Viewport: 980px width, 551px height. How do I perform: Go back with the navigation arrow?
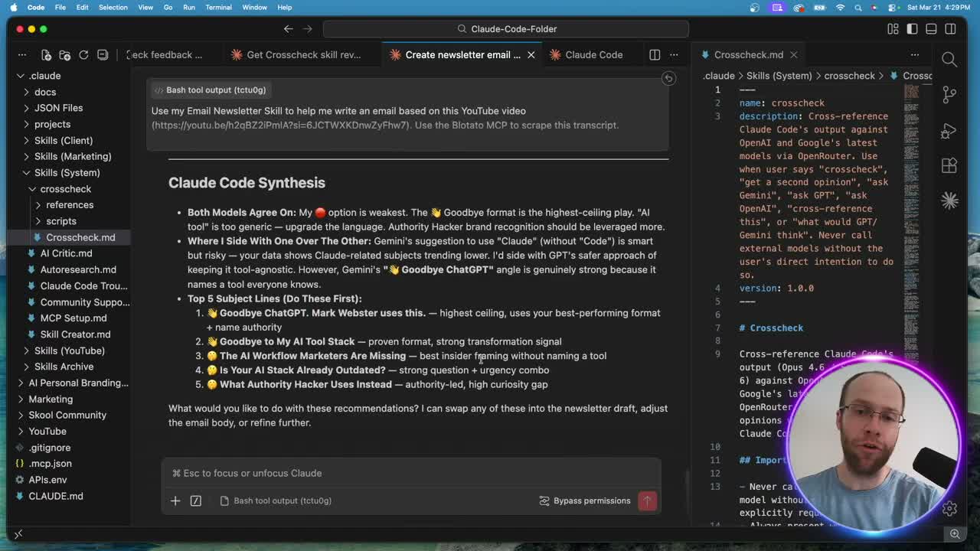(289, 29)
